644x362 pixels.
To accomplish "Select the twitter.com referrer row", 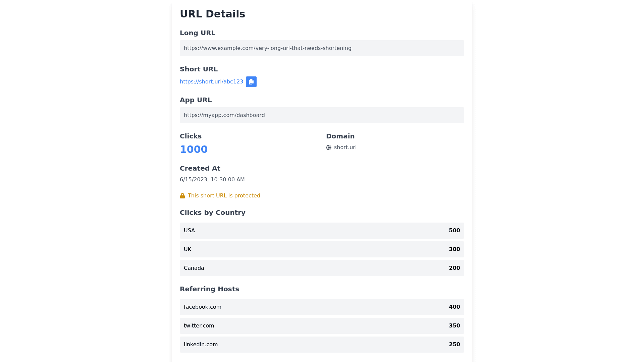I will point(322,326).
